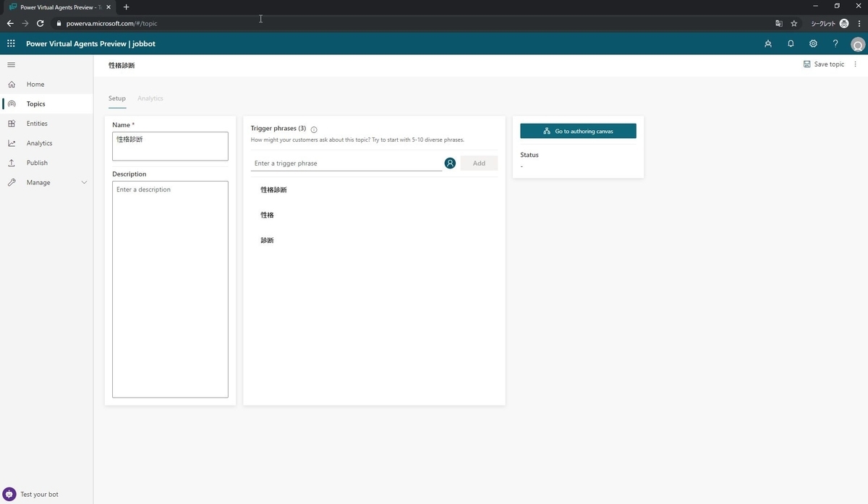Click browser back arrow

[10, 23]
